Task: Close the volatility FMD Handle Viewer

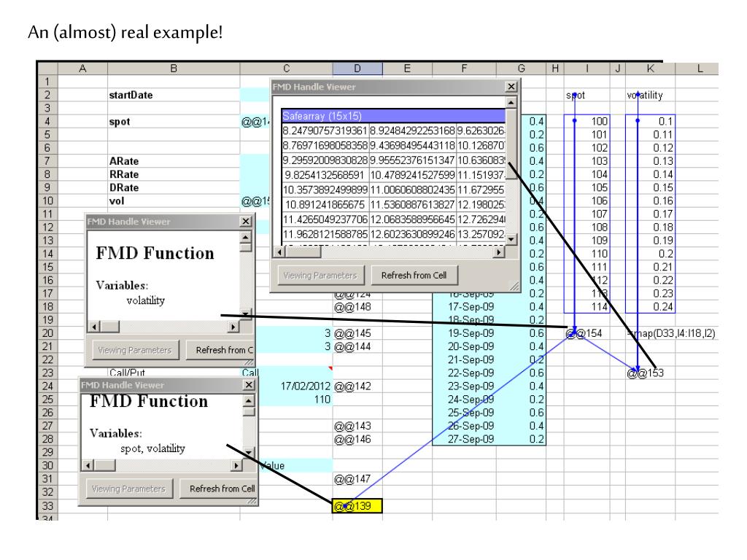Action: click(x=245, y=222)
